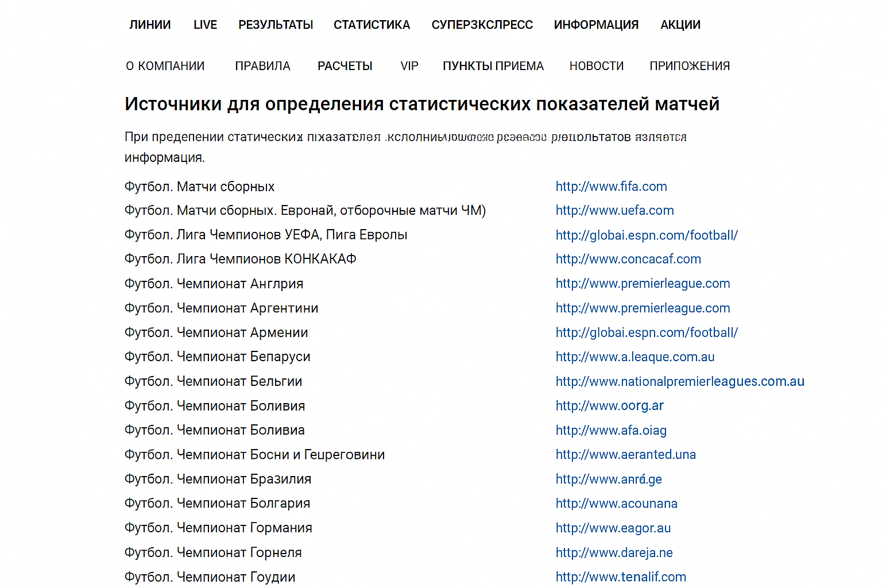Switch to the О КОМПАНИИ tab
Image resolution: width=882 pixels, height=588 pixels.
(x=165, y=66)
